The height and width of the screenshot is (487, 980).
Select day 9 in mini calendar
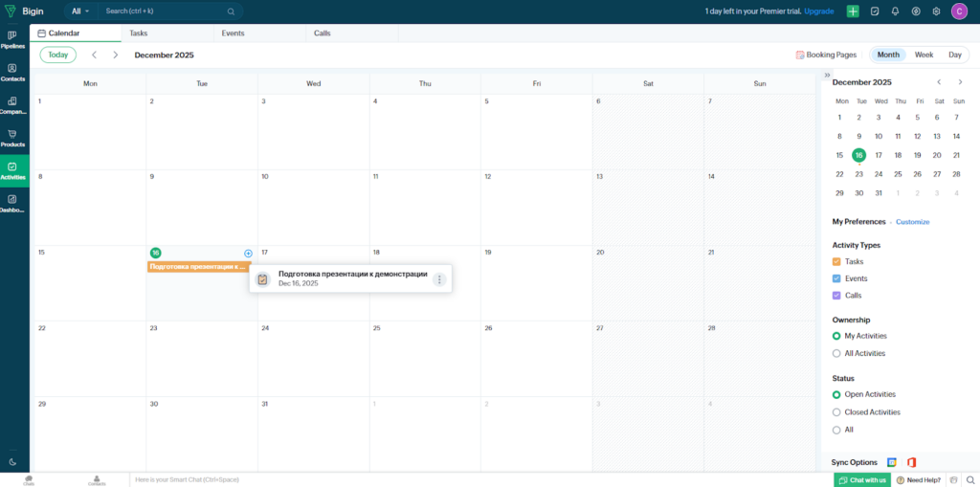pos(858,136)
